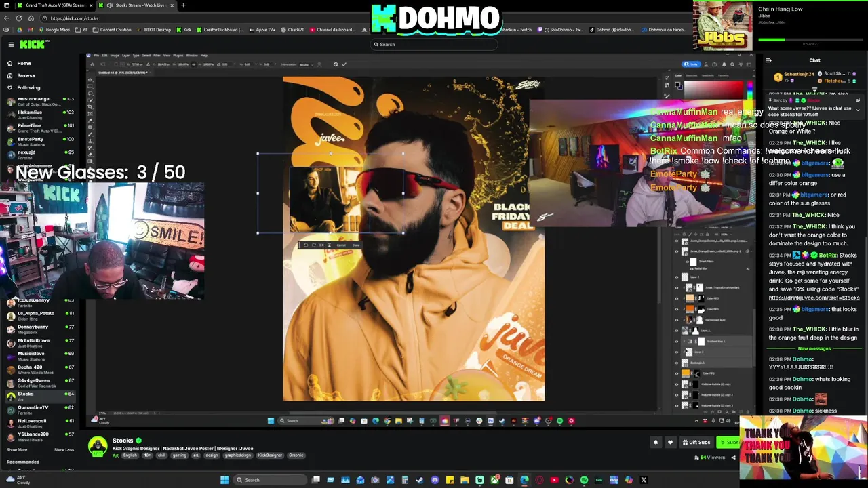
Task: Open X app on outer taskbar
Action: pos(644,480)
